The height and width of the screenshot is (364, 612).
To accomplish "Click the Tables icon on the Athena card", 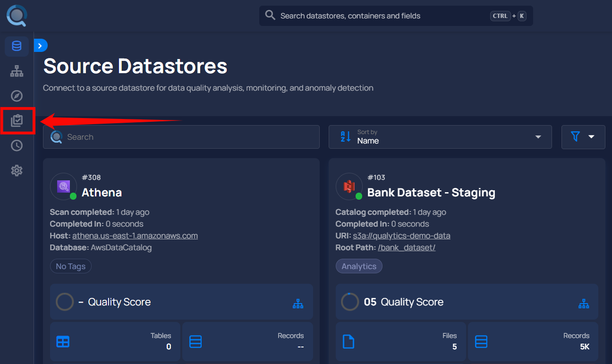I will tap(63, 342).
